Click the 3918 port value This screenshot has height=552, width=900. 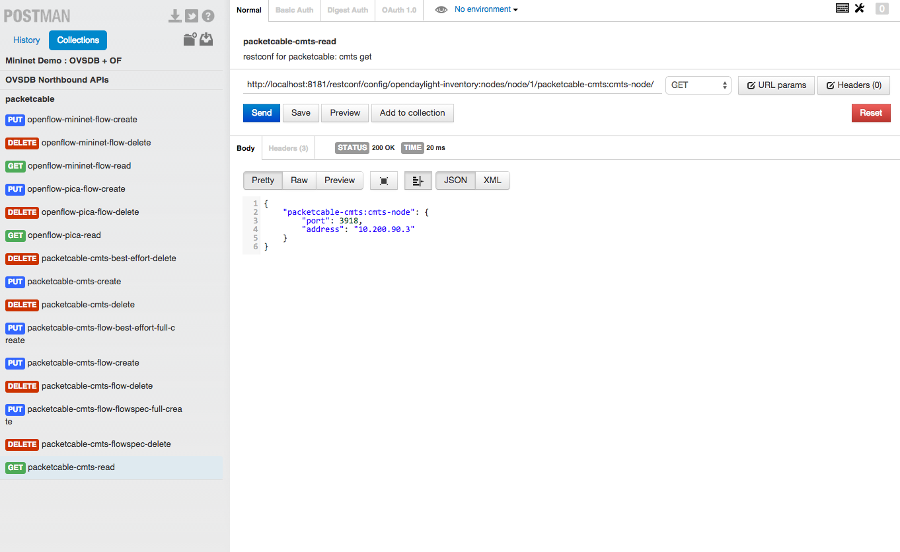click(348, 221)
